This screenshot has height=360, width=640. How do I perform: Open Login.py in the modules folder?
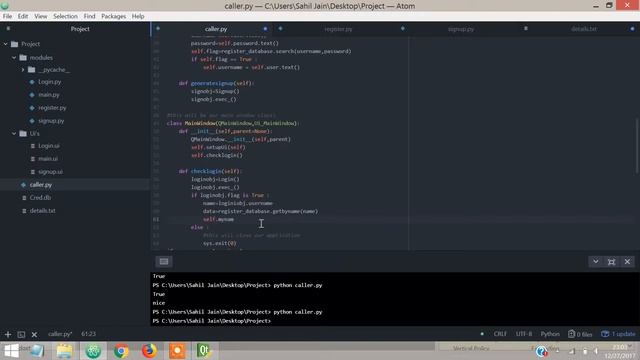(x=49, y=82)
